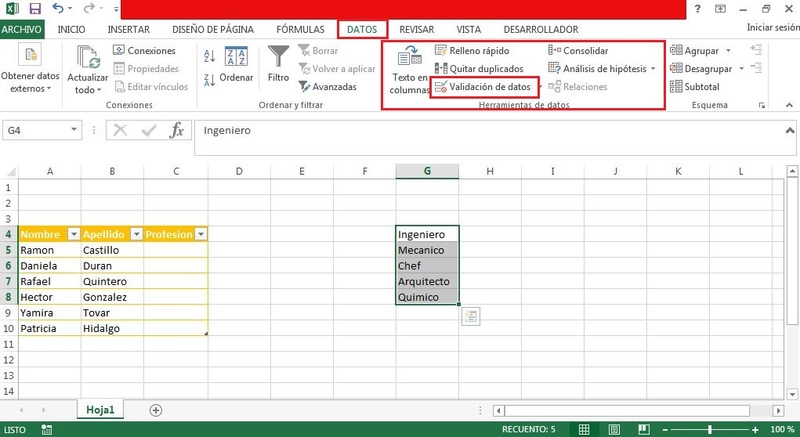
Task: Switch to Page Break Preview in status bar
Action: click(644, 429)
